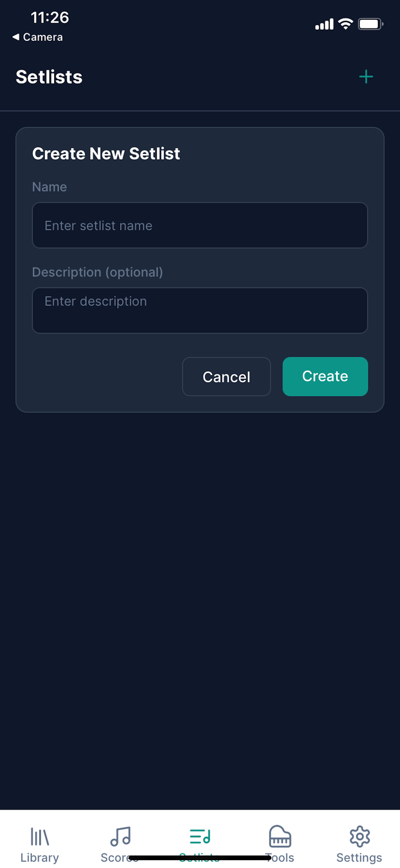
Task: Tap the back arrow next to Camera
Action: click(16, 37)
